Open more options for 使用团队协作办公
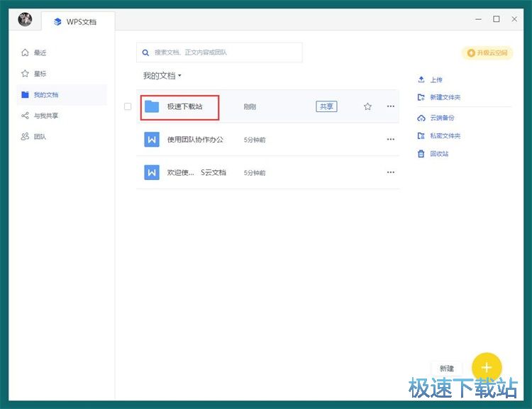532x409 pixels. coord(391,140)
